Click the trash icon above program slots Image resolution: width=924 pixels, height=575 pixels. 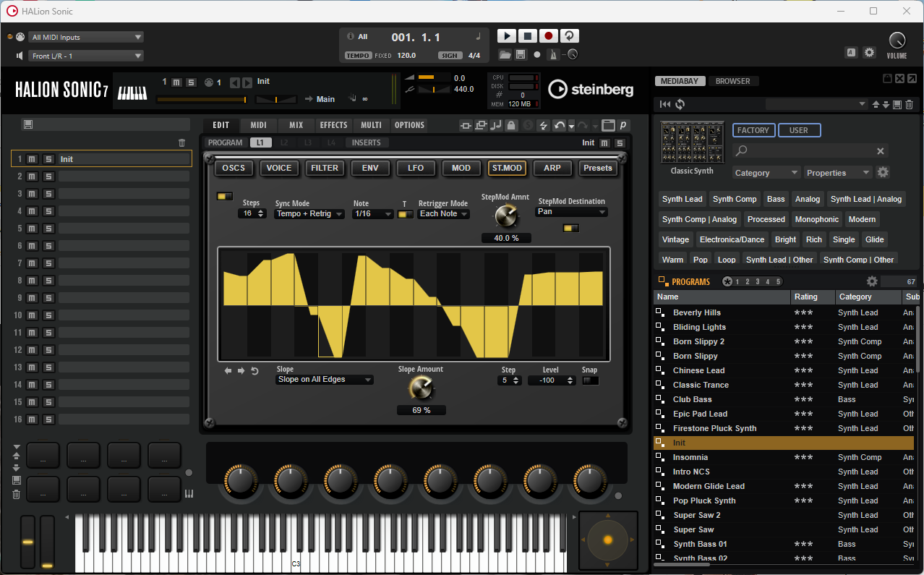(182, 143)
